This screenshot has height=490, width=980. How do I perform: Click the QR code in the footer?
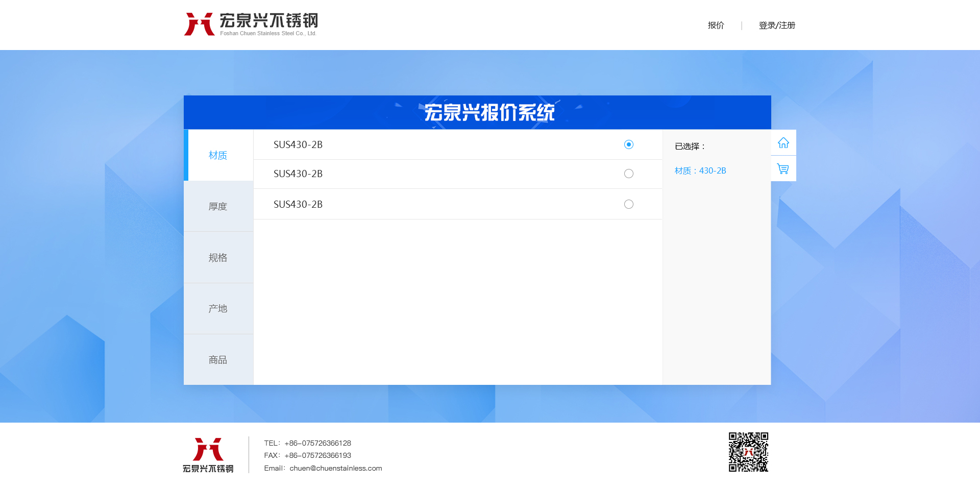[748, 452]
